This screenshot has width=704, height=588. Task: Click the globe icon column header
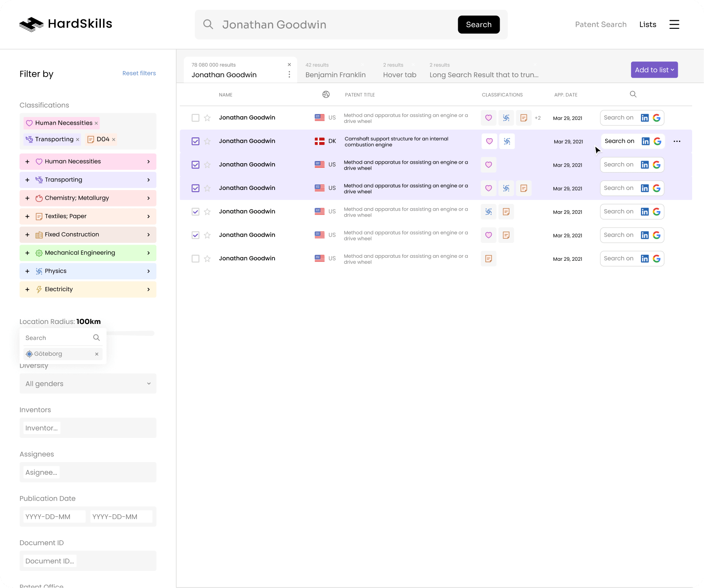326,95
